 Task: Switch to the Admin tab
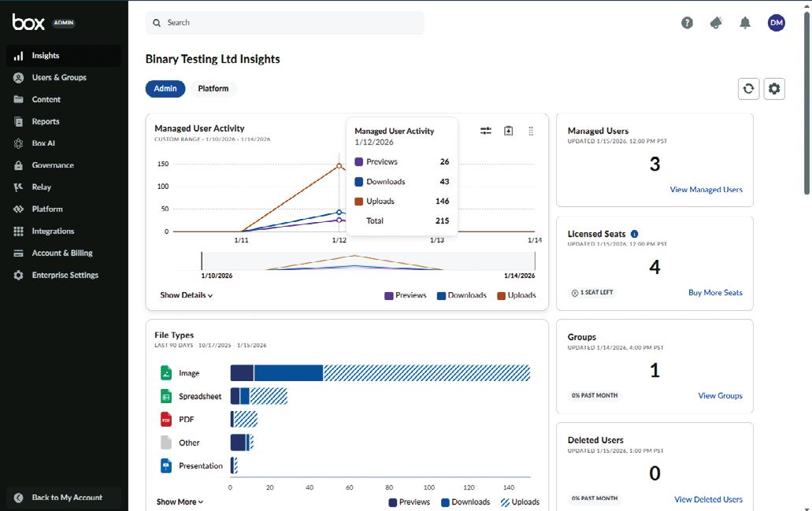click(x=165, y=88)
